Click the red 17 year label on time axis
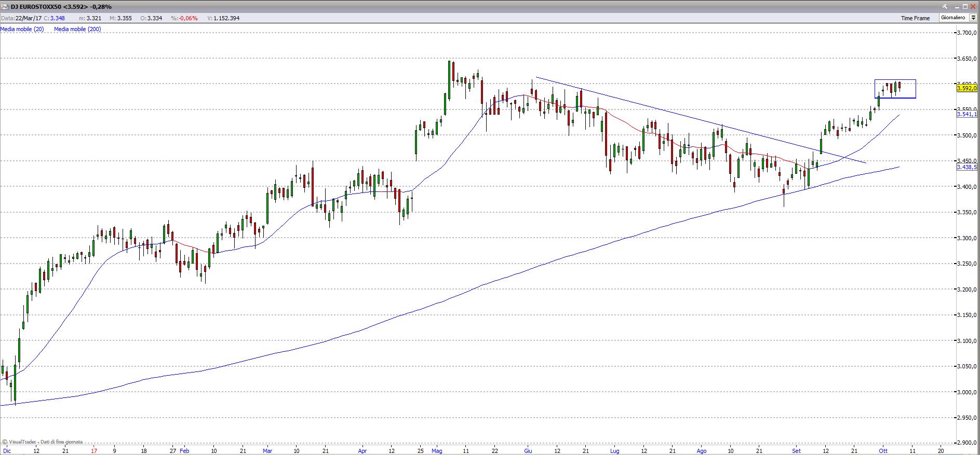 [x=94, y=451]
